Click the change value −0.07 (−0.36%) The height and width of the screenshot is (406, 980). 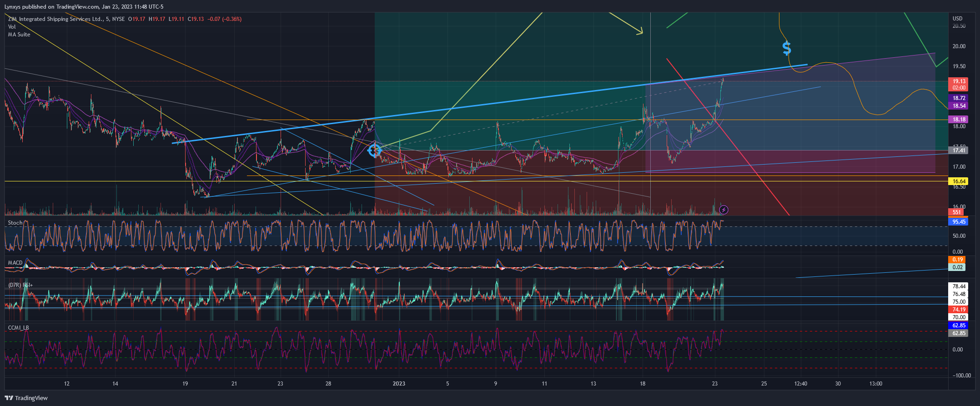tap(225, 19)
